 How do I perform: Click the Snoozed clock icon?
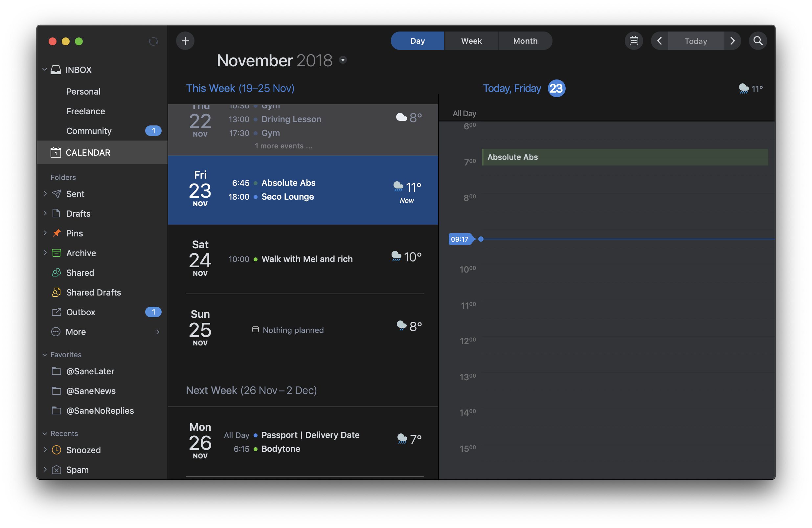click(x=56, y=450)
